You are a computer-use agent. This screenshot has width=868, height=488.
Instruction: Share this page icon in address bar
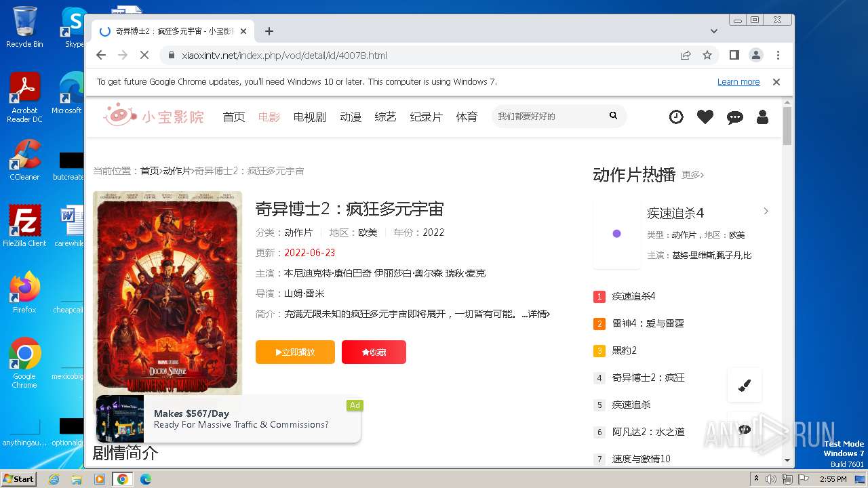pyautogui.click(x=686, y=56)
